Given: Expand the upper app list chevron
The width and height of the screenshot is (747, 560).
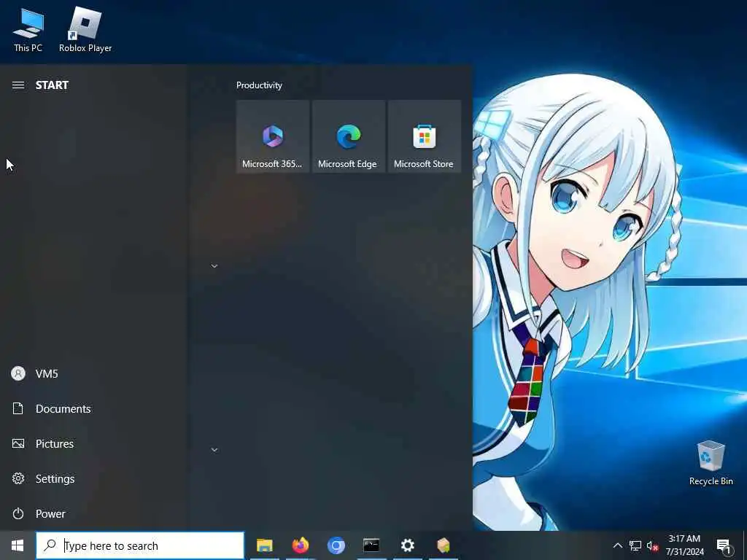Looking at the screenshot, I should pos(214,266).
